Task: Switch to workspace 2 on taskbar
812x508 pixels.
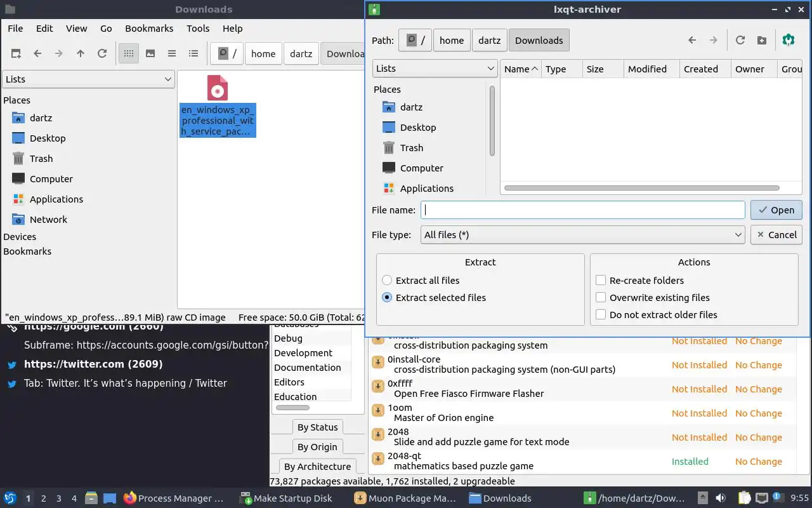Action: (x=44, y=498)
